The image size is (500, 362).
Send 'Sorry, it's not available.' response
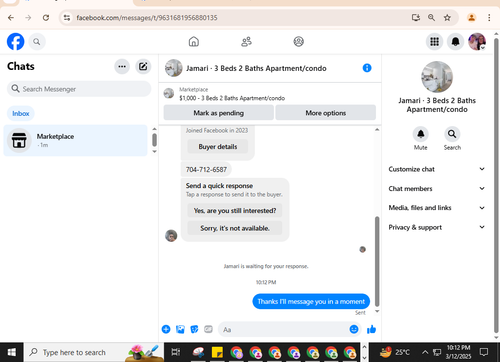[235, 228]
